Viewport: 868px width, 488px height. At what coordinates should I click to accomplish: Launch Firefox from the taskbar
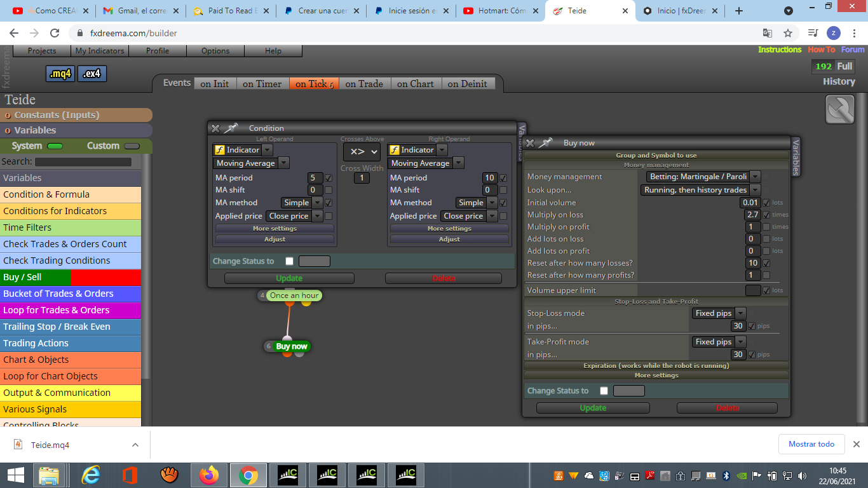pos(208,475)
